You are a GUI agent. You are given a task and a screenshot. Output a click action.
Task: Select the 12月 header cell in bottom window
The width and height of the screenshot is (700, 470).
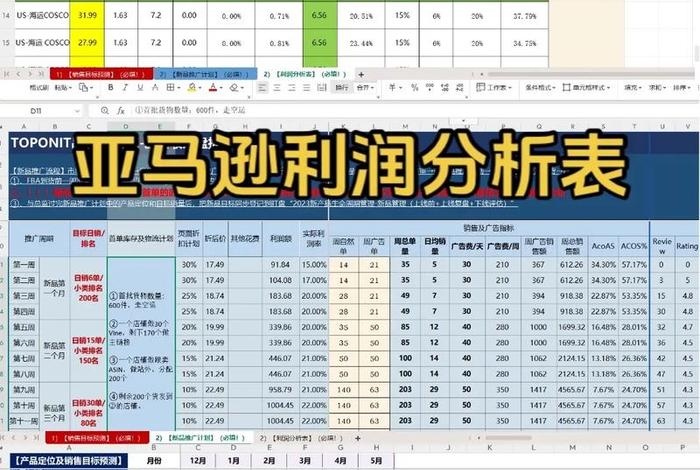pyautogui.click(x=198, y=460)
